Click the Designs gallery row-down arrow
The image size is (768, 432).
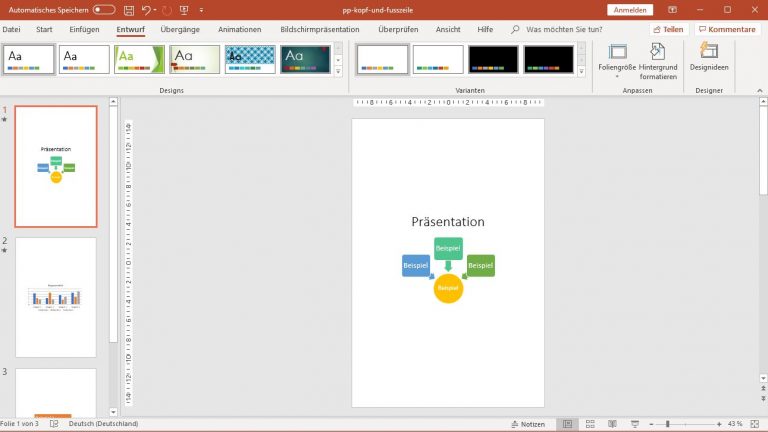tap(338, 60)
